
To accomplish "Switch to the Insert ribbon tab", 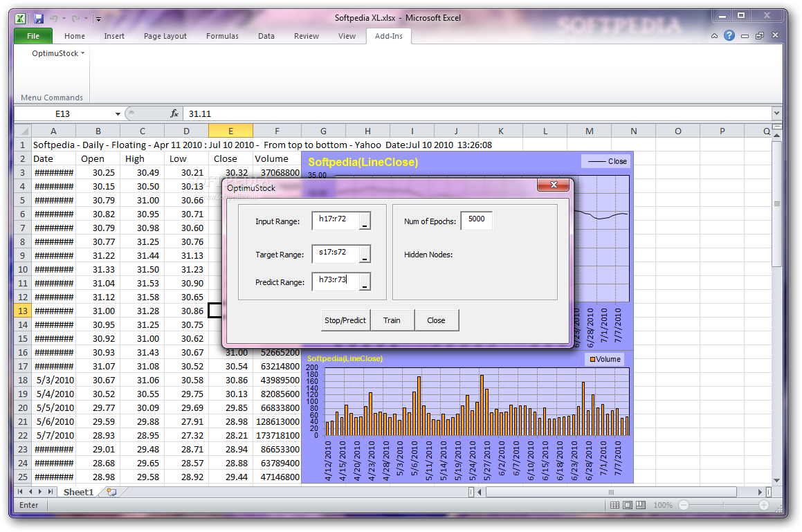I will [114, 36].
